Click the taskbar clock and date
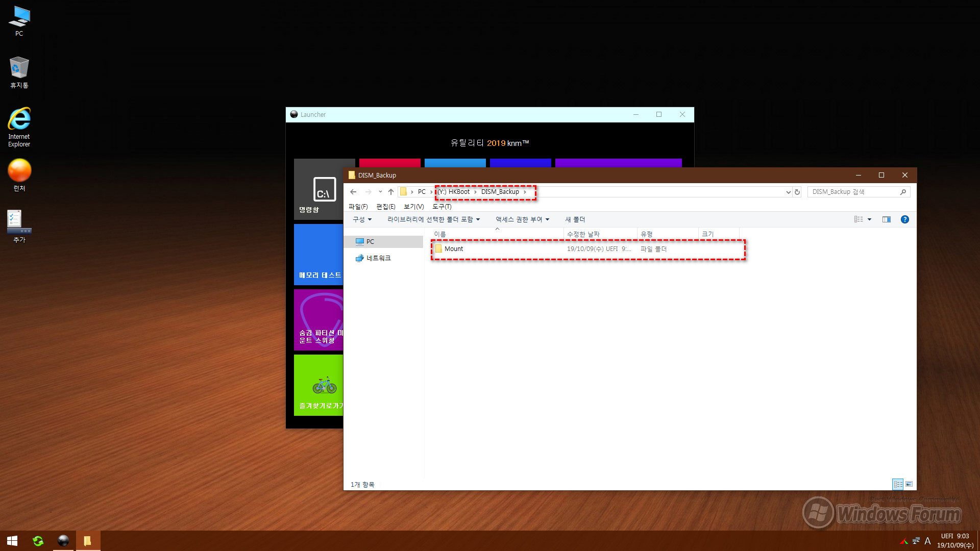Screen dimensions: 980x551 955,541
